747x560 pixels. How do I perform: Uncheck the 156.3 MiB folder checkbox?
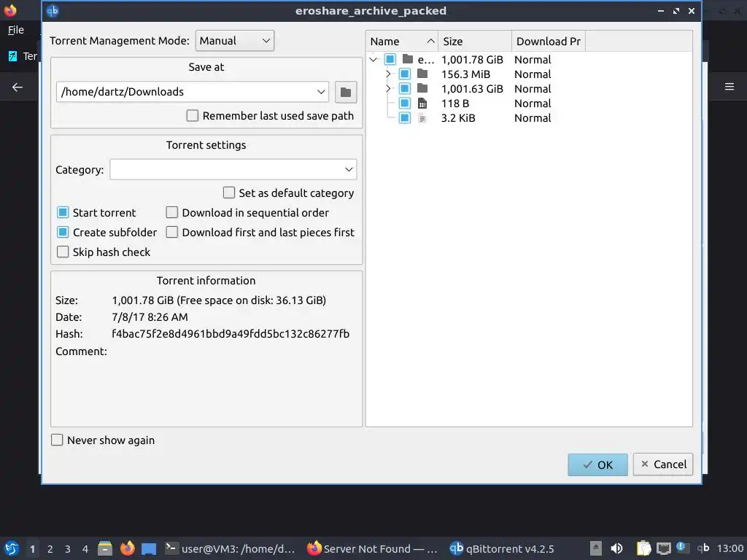point(405,74)
